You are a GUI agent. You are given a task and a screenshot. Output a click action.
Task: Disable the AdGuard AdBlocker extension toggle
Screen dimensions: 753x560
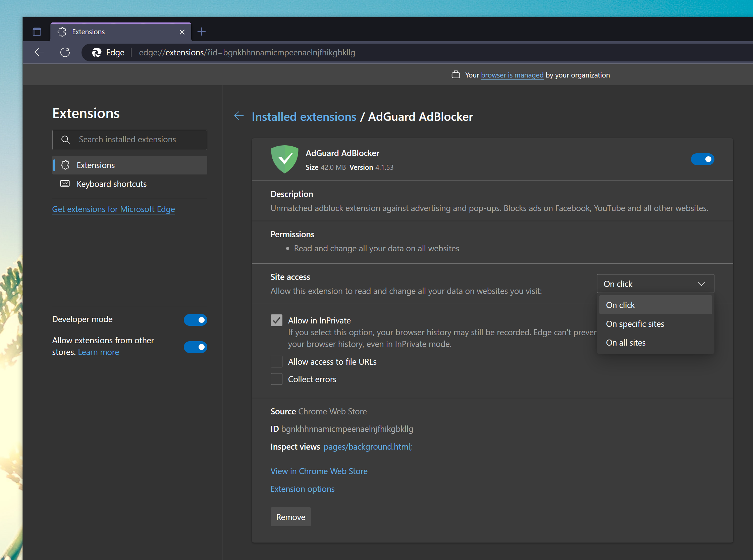pyautogui.click(x=702, y=159)
